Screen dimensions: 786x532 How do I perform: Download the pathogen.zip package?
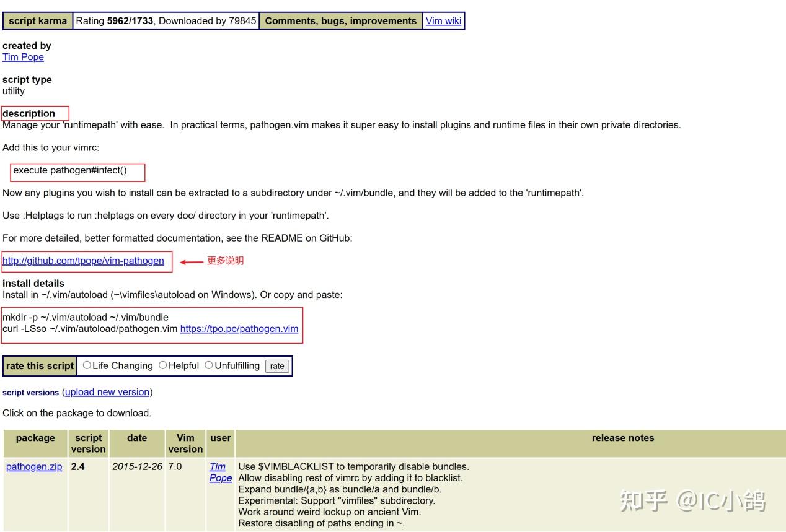[34, 467]
